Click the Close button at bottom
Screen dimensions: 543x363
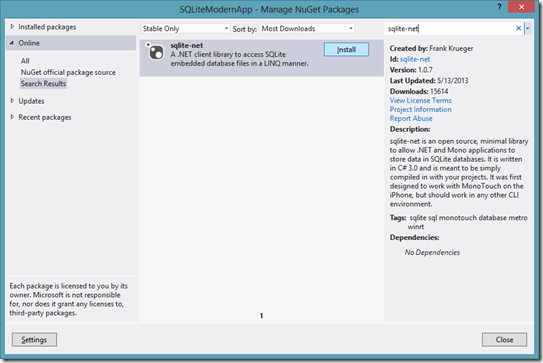tap(504, 340)
